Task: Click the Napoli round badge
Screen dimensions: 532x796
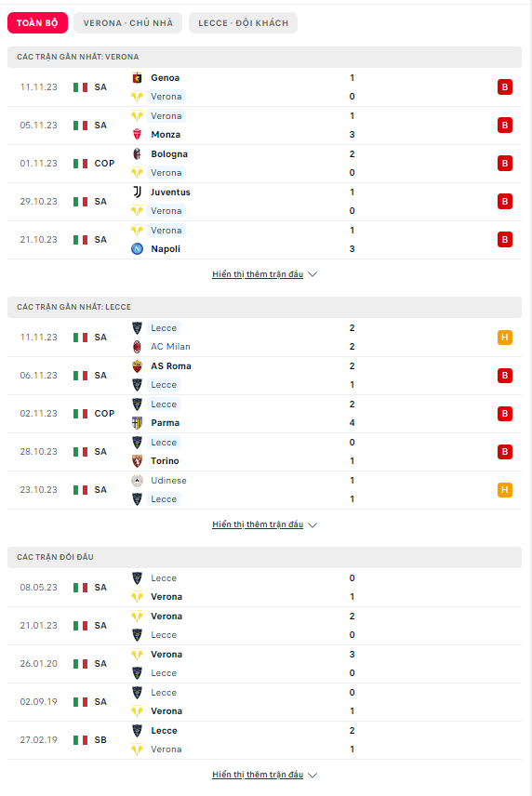Action: [x=137, y=249]
